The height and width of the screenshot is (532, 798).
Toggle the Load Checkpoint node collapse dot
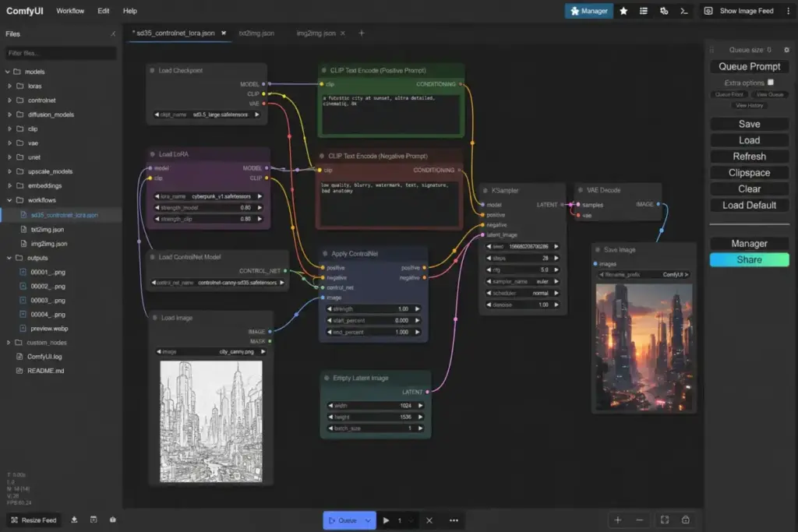point(152,70)
